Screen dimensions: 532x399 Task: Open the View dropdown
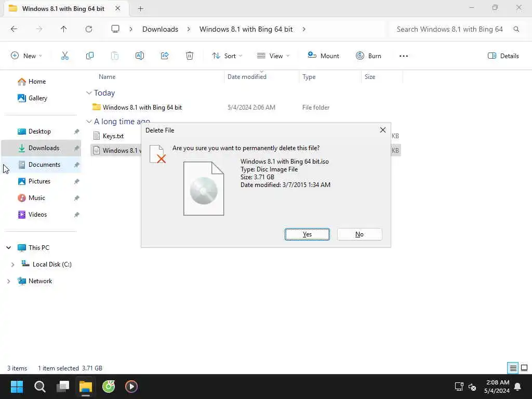pyautogui.click(x=273, y=56)
